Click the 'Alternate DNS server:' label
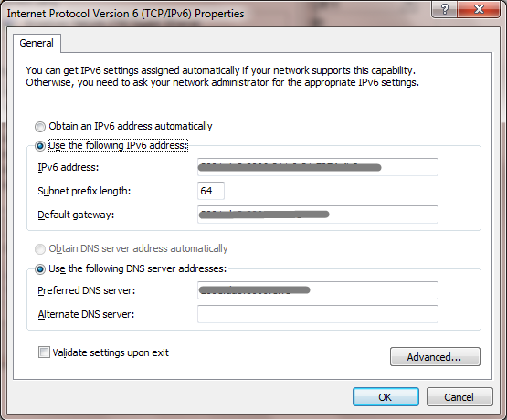Viewport: 507px width, 420px height. click(x=86, y=314)
